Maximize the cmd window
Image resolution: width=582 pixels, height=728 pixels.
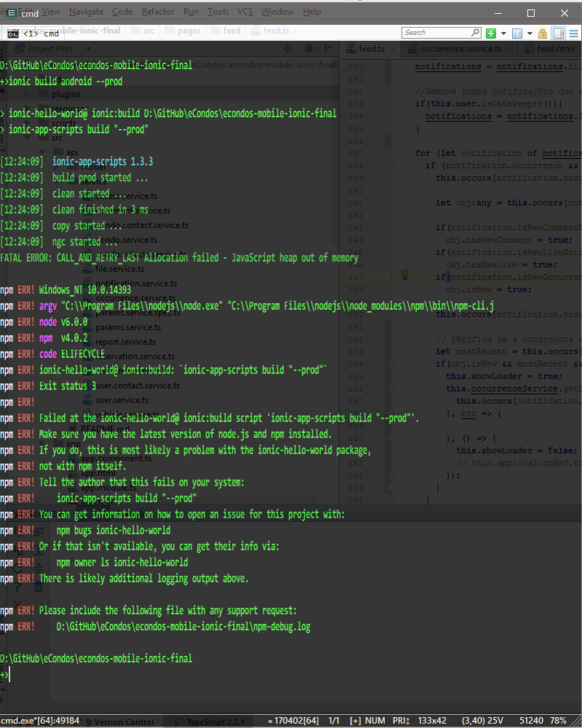pos(531,13)
